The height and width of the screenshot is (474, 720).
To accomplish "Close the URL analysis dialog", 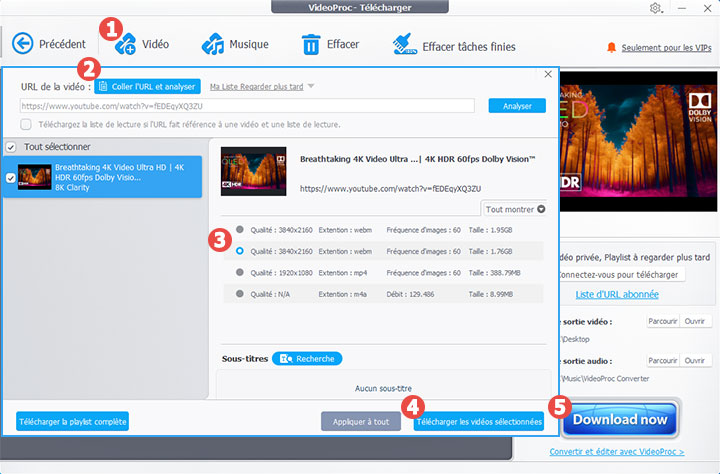I will (x=548, y=74).
